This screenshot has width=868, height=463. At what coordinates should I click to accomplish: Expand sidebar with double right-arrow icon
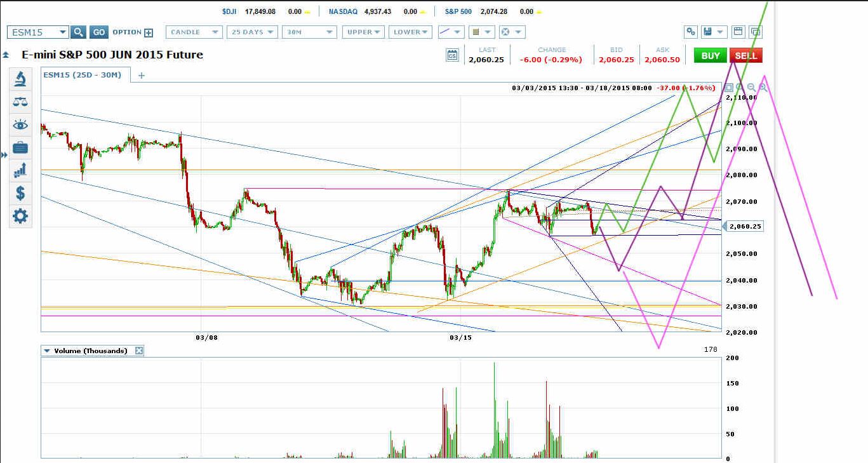coord(4,155)
